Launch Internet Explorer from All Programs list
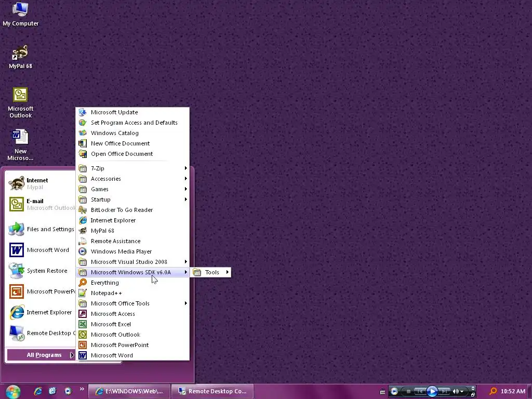Viewport: 532px width, 399px height. [x=132, y=220]
